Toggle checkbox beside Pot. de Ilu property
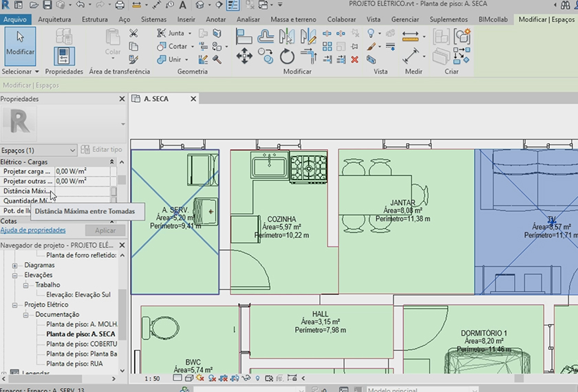This screenshot has width=578, height=392. click(114, 210)
